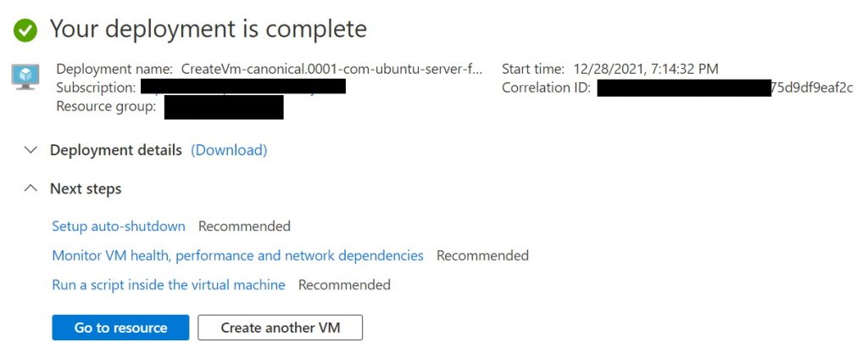Click the Recommended label beside Run a script
This screenshot has width=868, height=359.
(344, 285)
